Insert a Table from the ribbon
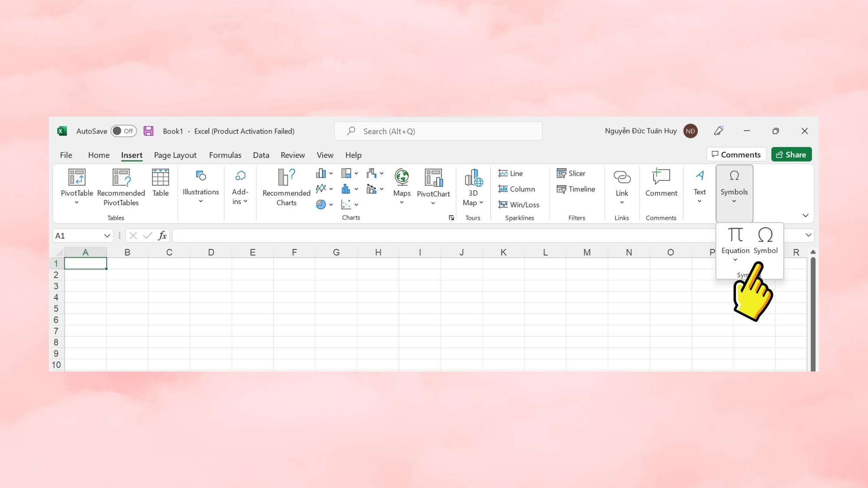Image resolution: width=868 pixels, height=488 pixels. point(160,182)
